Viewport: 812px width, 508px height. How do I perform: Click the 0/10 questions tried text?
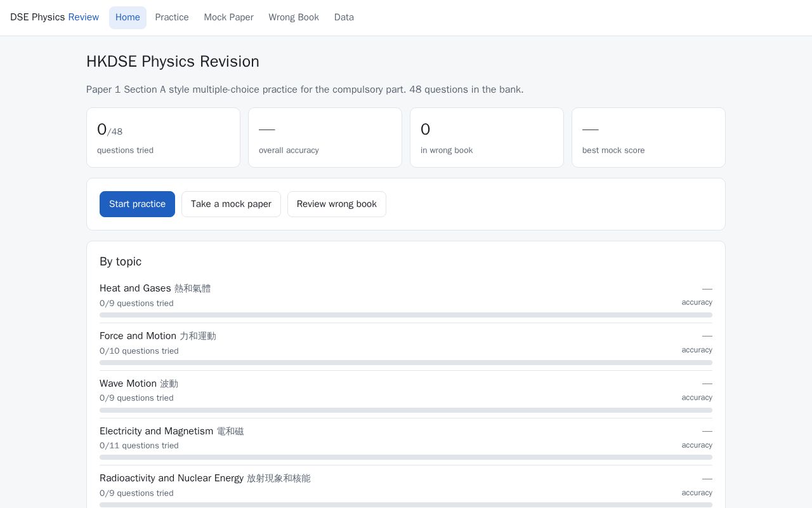pyautogui.click(x=139, y=351)
